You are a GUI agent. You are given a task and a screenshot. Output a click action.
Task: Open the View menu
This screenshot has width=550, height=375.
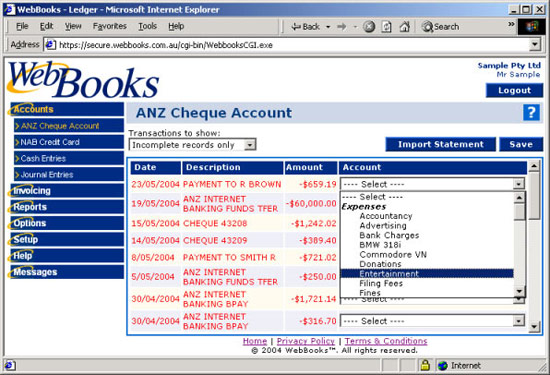pos(73,26)
